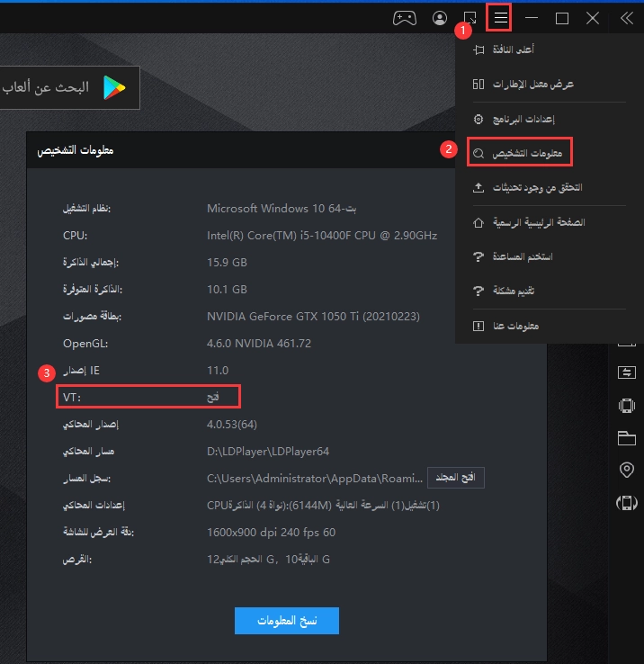644x664 pixels.
Task: Open the gamepad keymapping icon in title bar
Action: click(x=405, y=18)
